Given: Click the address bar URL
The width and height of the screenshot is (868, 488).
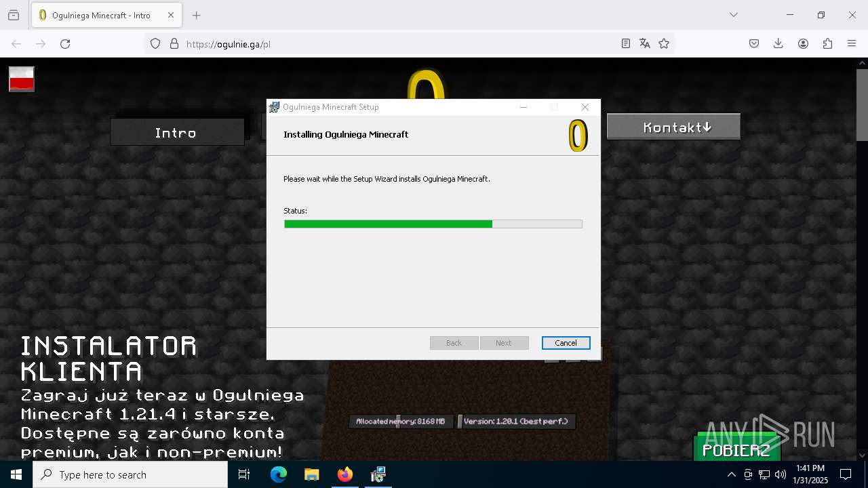Looking at the screenshot, I should point(229,44).
